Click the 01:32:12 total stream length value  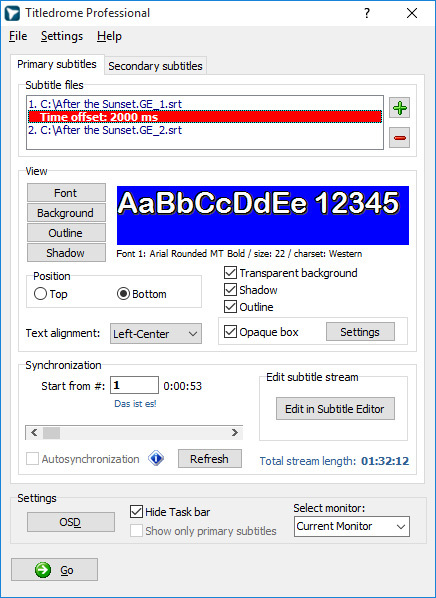click(x=385, y=461)
